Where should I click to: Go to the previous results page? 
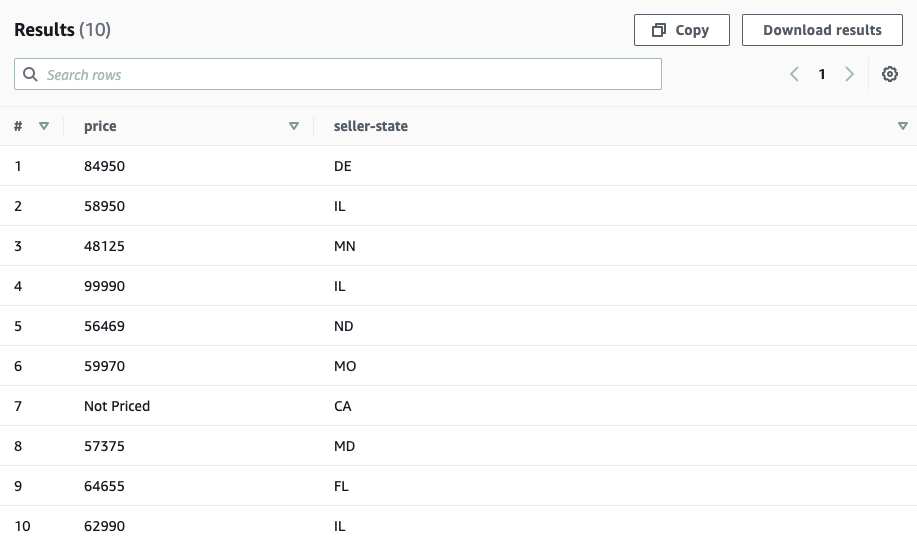click(x=794, y=74)
